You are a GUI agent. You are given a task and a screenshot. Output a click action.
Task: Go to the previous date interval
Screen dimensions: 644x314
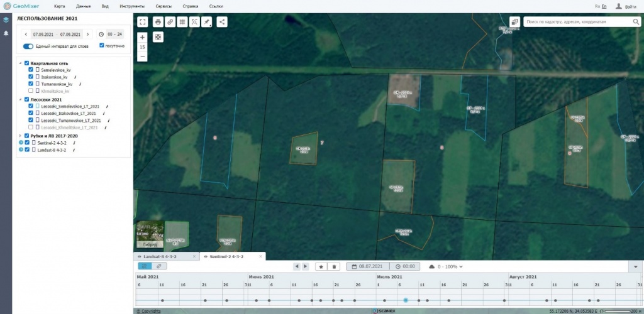(26, 35)
